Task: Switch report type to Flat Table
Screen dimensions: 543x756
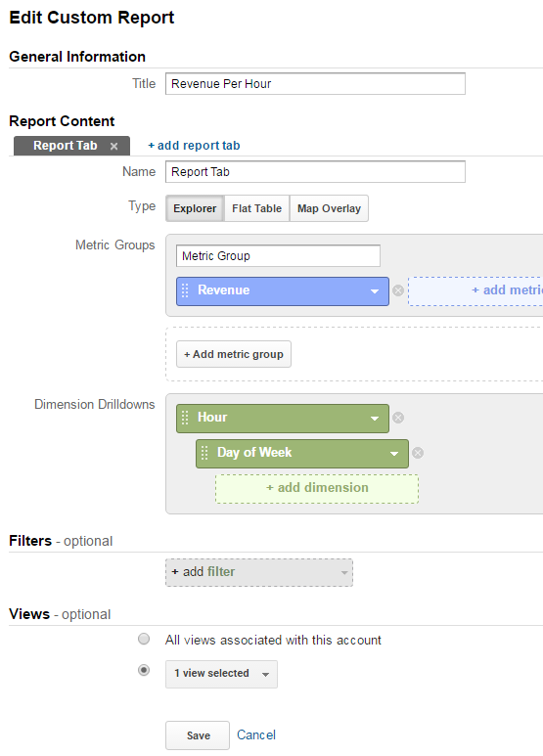Action: pos(257,208)
